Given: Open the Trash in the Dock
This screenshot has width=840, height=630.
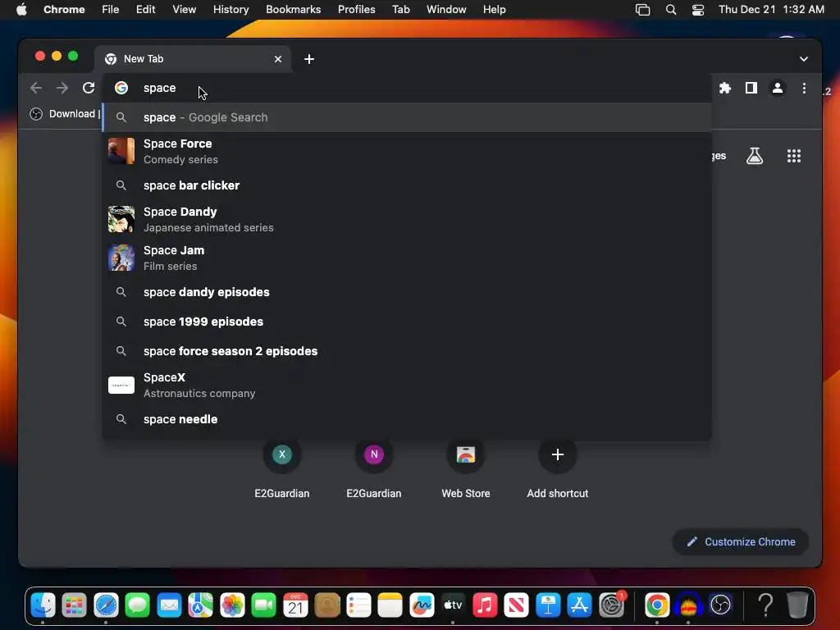Looking at the screenshot, I should [x=797, y=605].
